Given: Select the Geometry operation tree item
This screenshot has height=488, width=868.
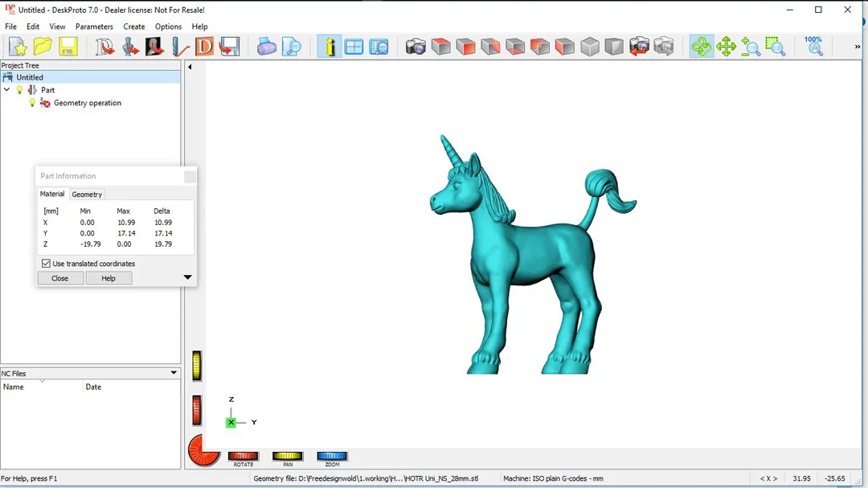Looking at the screenshot, I should click(88, 102).
